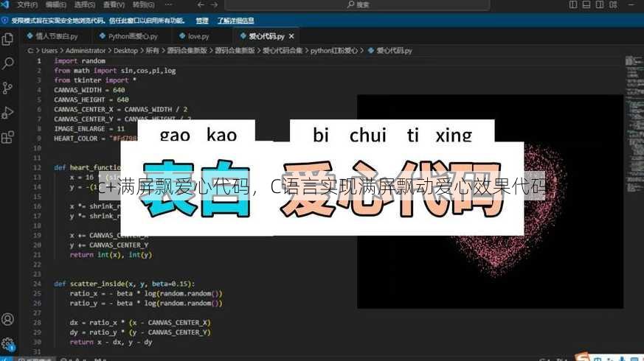Toggle the primary side bar layout icon
The image size is (644, 361).
point(573,4)
